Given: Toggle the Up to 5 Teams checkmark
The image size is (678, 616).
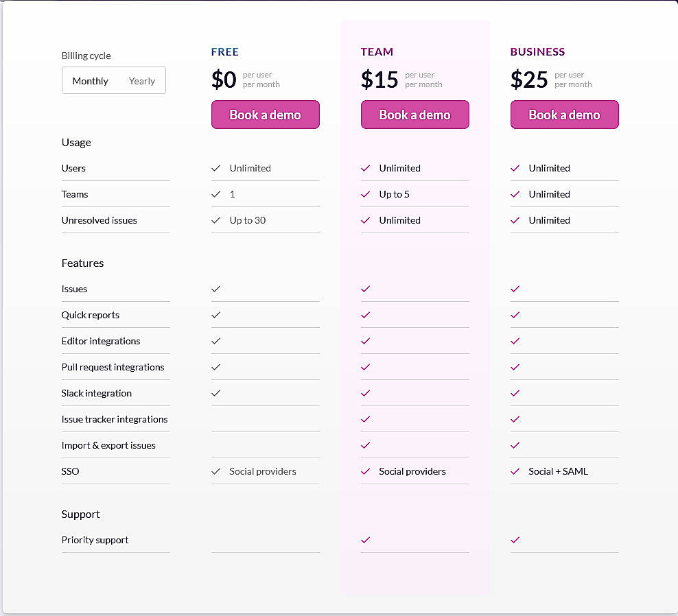Looking at the screenshot, I should coord(365,194).
